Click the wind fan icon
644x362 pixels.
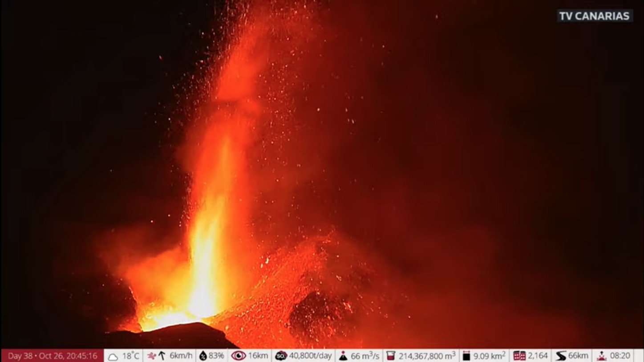151,356
